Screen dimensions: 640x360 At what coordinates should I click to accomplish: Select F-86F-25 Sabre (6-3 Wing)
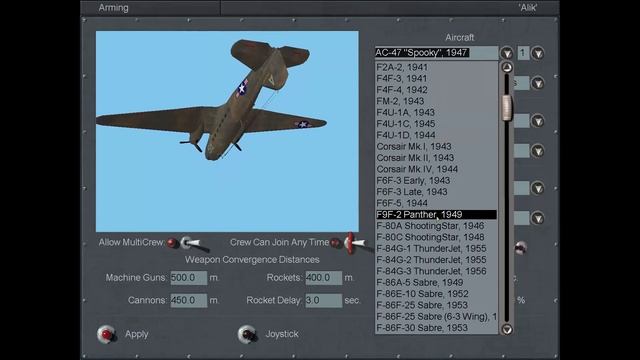436,317
